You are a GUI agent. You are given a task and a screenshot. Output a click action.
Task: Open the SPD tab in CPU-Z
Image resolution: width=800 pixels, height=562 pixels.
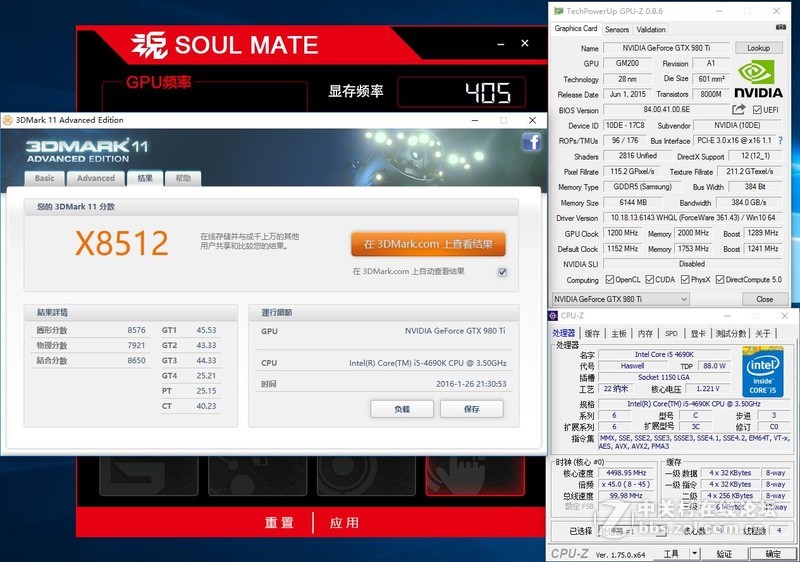(x=671, y=334)
